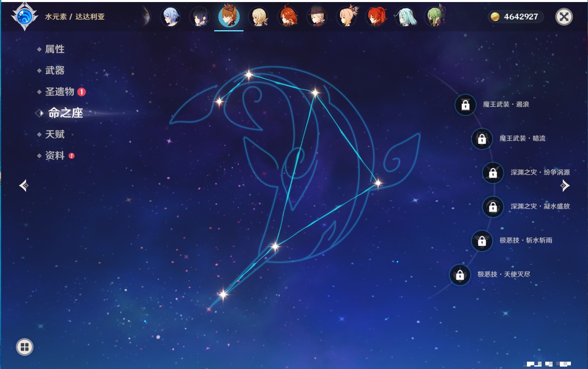
Task: Click the locked 极恶技·天使灭尽 constellation icon
Action: (460, 274)
